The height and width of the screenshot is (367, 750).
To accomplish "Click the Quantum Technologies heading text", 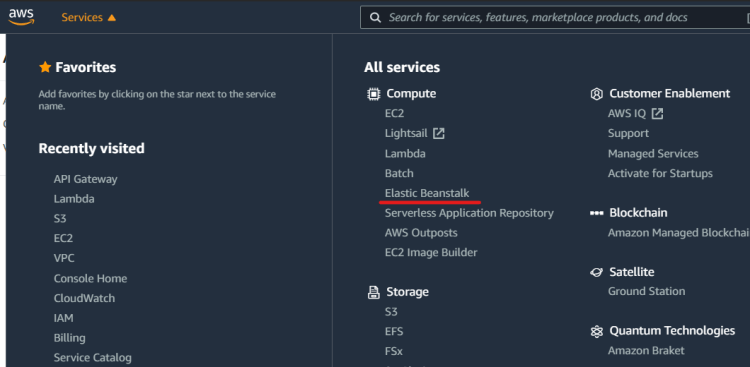I will [672, 331].
